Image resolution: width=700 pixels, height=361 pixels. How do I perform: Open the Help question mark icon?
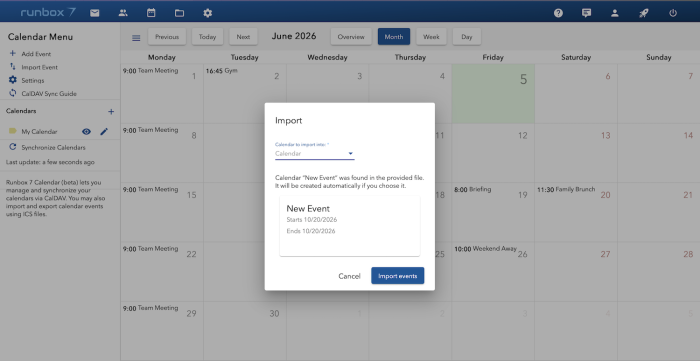(x=558, y=13)
